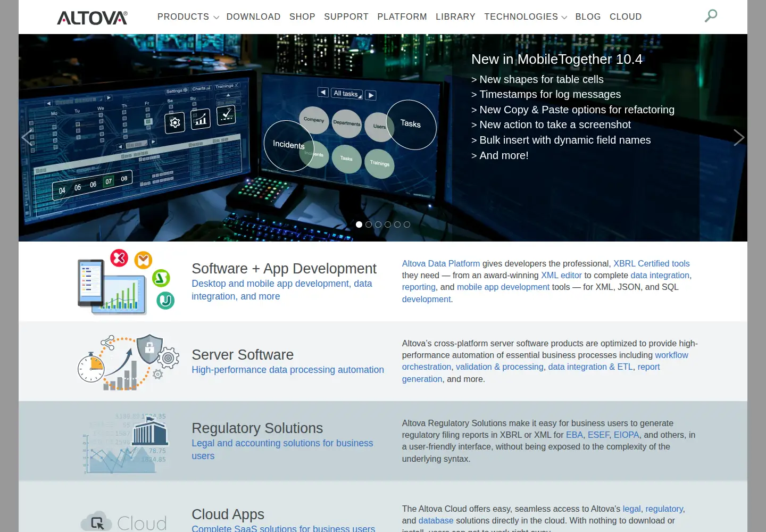Viewport: 766px width, 532px height.
Task: Click the New in MobileTogether 10.4 headline
Action: [557, 59]
